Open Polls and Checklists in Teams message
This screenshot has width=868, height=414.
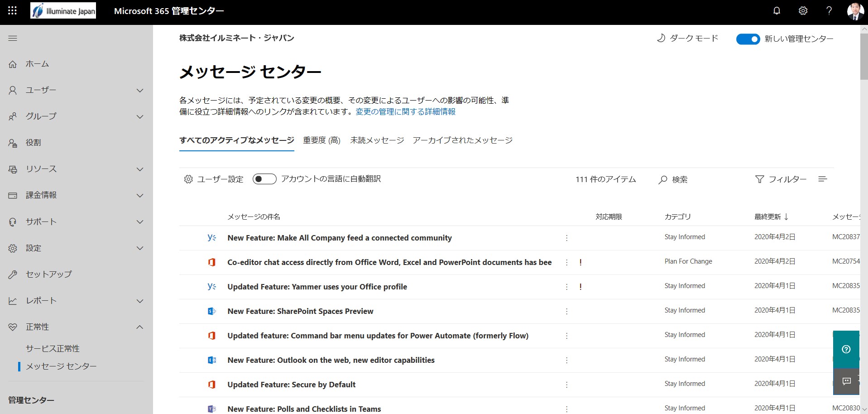[304, 409]
